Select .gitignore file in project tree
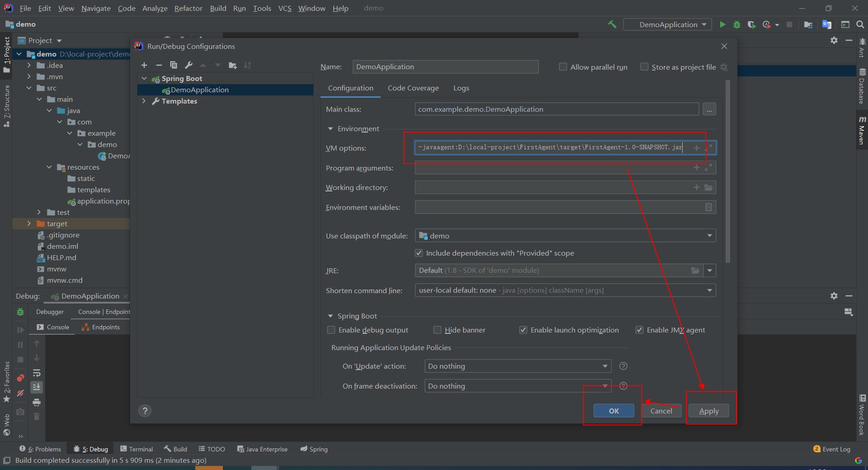The width and height of the screenshot is (868, 470). point(63,235)
